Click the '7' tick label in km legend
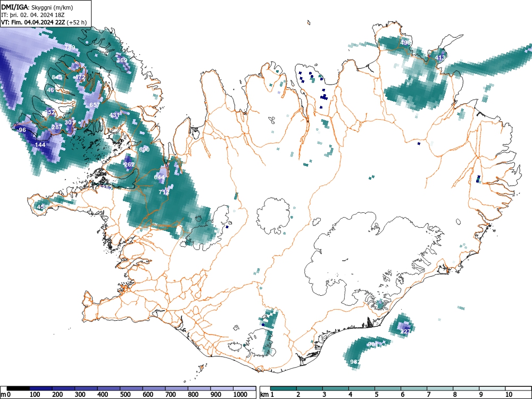Screen dimensions: 532x399 pos(428,395)
